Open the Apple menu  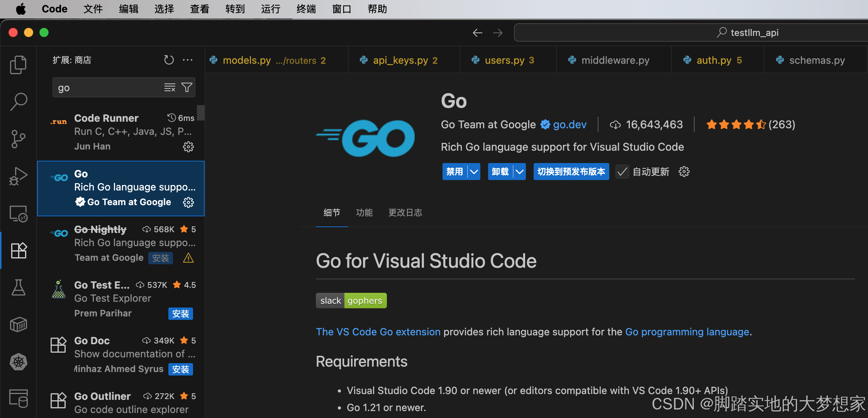coord(20,9)
